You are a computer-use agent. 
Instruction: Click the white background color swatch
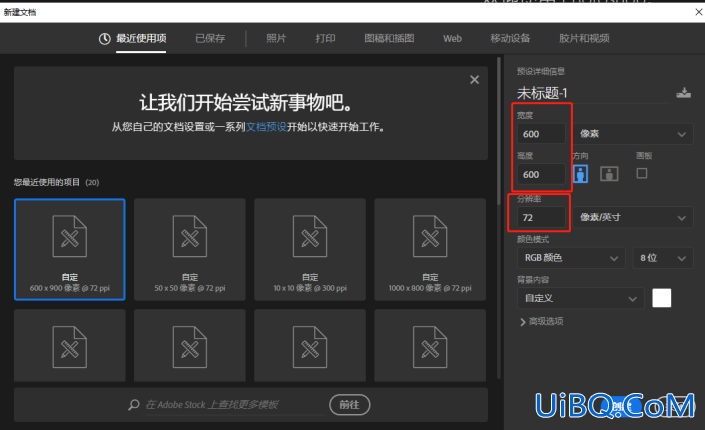[661, 298]
